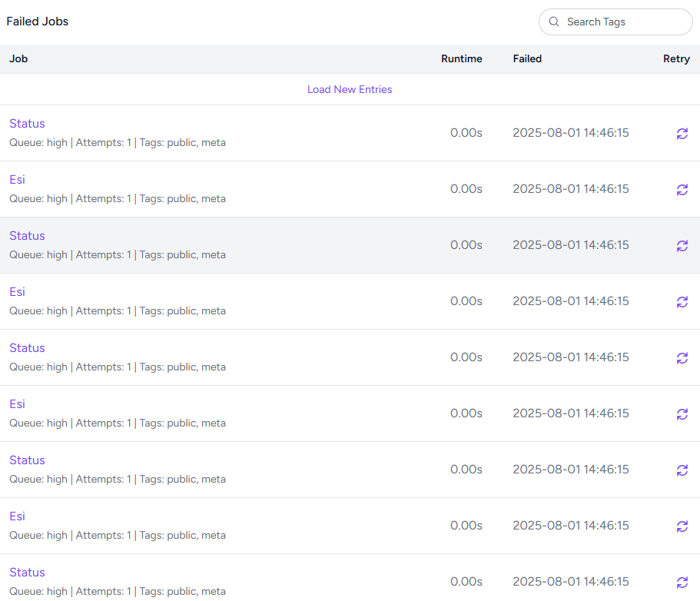This screenshot has width=700, height=601.
Task: Retry the fourth Esi job in list
Action: pyautogui.click(x=682, y=526)
